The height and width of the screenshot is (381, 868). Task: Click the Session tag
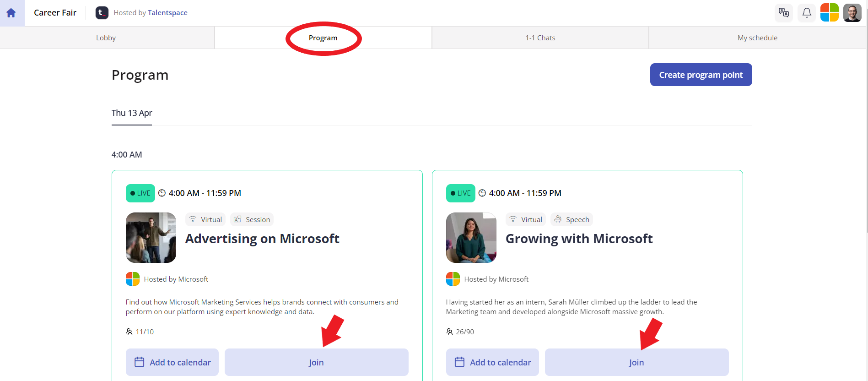pyautogui.click(x=252, y=220)
